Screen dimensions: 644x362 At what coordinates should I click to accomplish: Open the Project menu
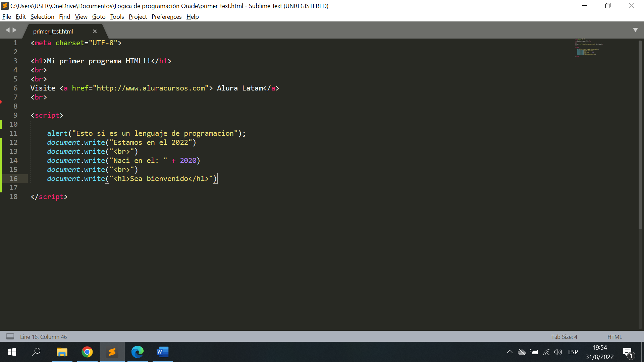pyautogui.click(x=138, y=17)
